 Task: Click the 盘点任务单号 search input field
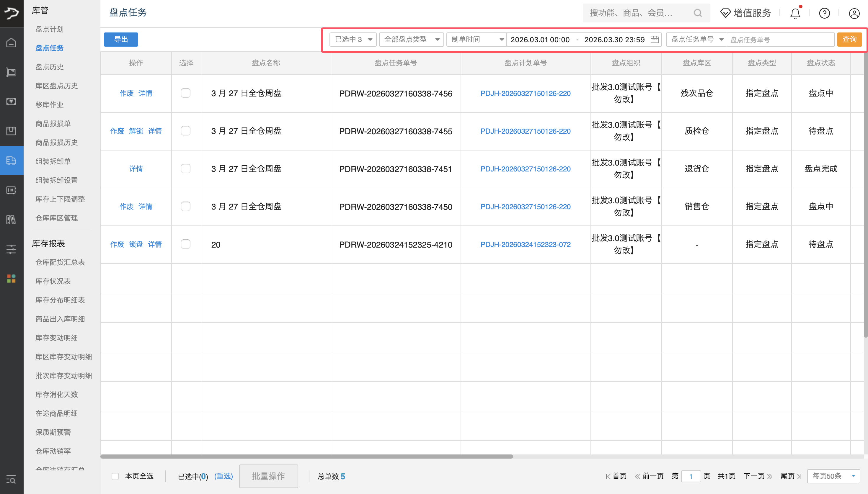point(780,40)
